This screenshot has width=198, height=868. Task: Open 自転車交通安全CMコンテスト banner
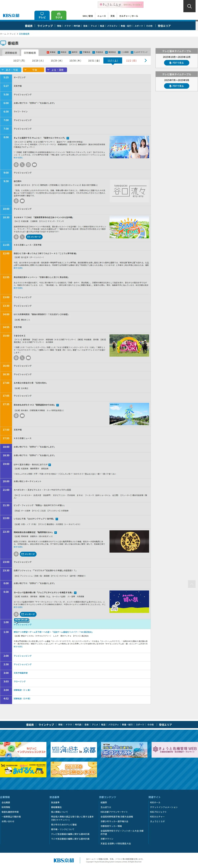pos(124,750)
